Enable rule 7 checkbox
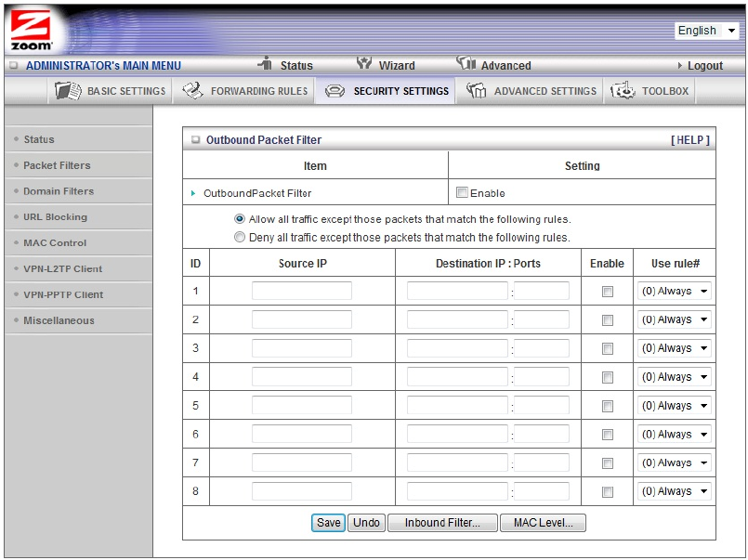Viewport: 748px width, 560px height. click(608, 462)
